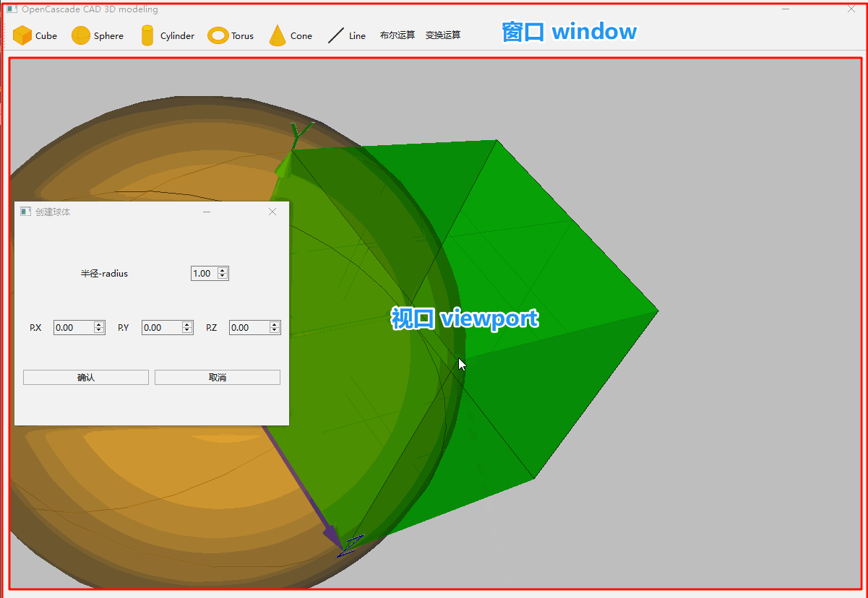This screenshot has width=868, height=598.
Task: Minimize the OpenCascade CAD main window
Action: pyautogui.click(x=786, y=9)
